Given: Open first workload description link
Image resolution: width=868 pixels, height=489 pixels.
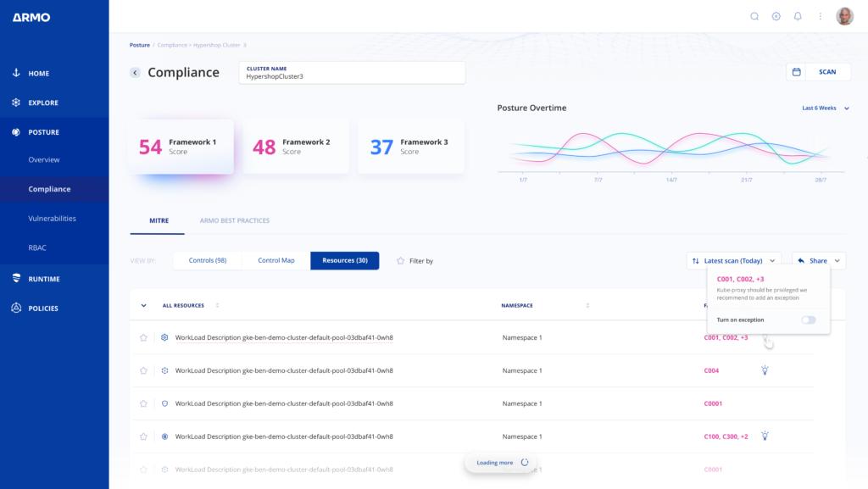Looking at the screenshot, I should (284, 337).
